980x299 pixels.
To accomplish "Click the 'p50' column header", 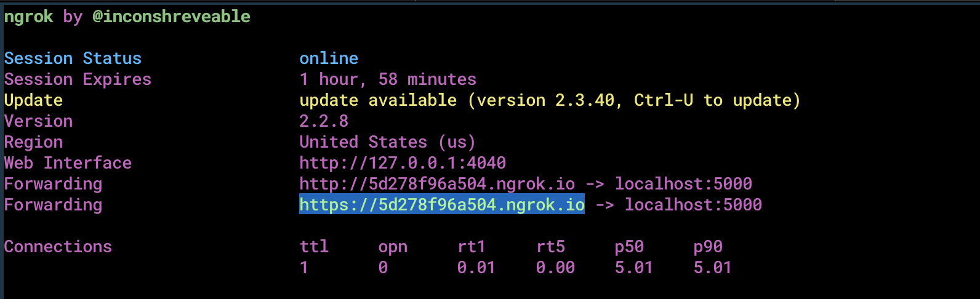I will point(629,247).
